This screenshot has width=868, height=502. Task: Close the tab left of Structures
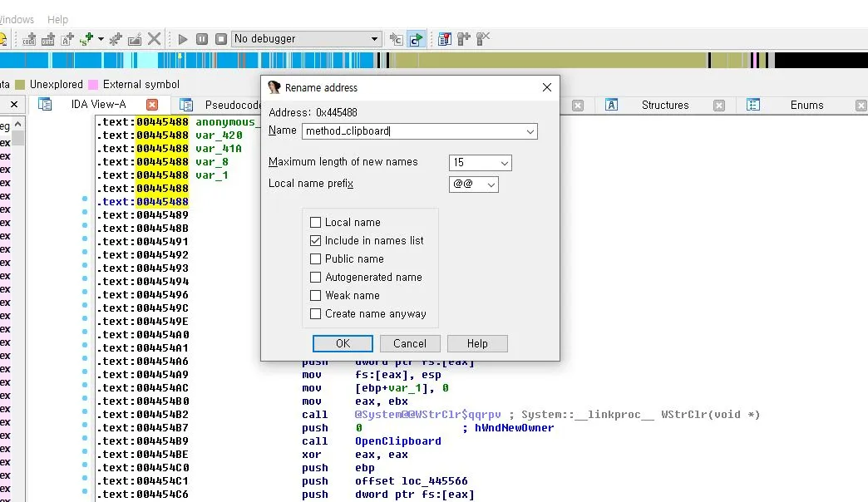coord(577,106)
